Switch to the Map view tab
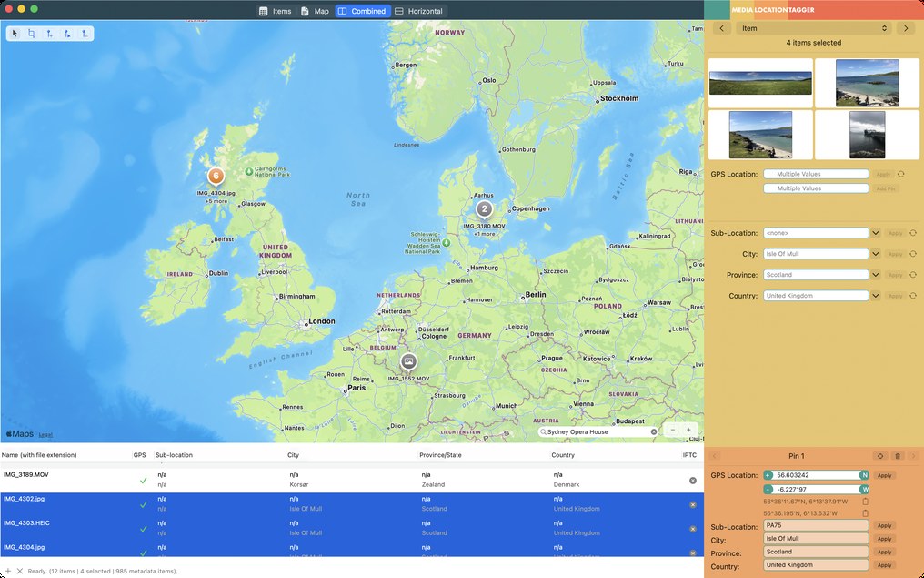Image resolution: width=924 pixels, height=578 pixels. (x=316, y=11)
